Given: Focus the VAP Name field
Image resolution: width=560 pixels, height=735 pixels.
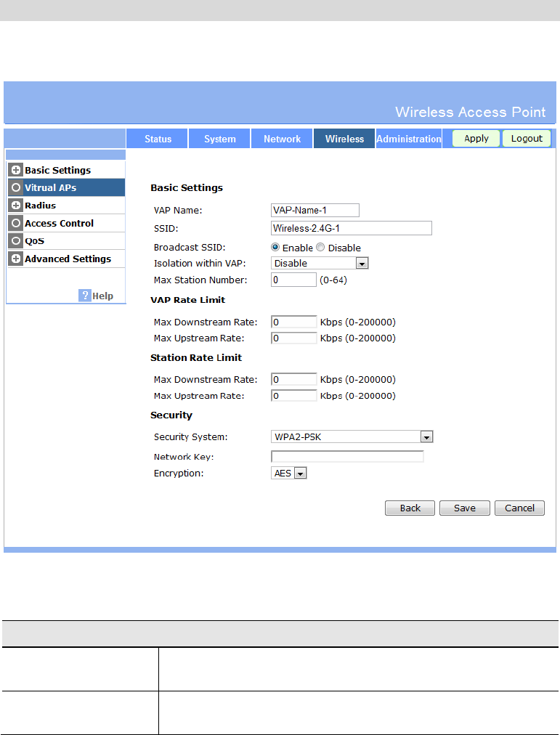Looking at the screenshot, I should [315, 210].
